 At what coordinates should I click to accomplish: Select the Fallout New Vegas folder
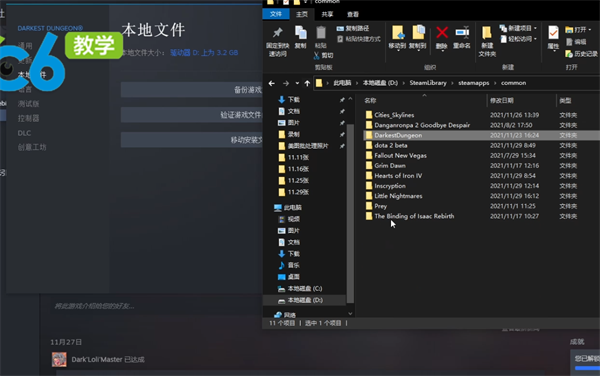(x=400, y=155)
